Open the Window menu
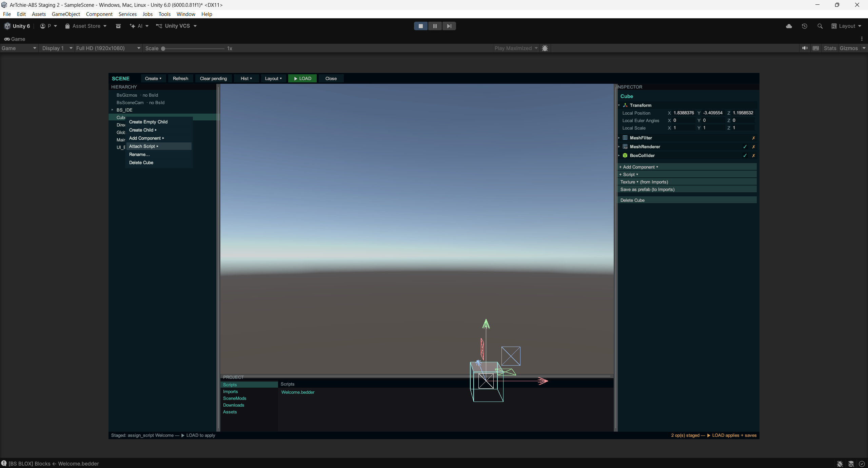This screenshot has height=468, width=868. (186, 14)
